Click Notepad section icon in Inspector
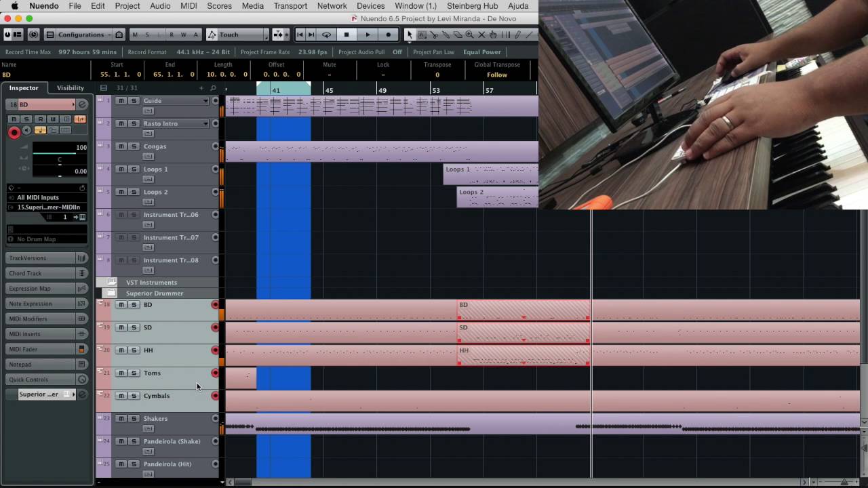Screen dimensions: 868x488 82,365
